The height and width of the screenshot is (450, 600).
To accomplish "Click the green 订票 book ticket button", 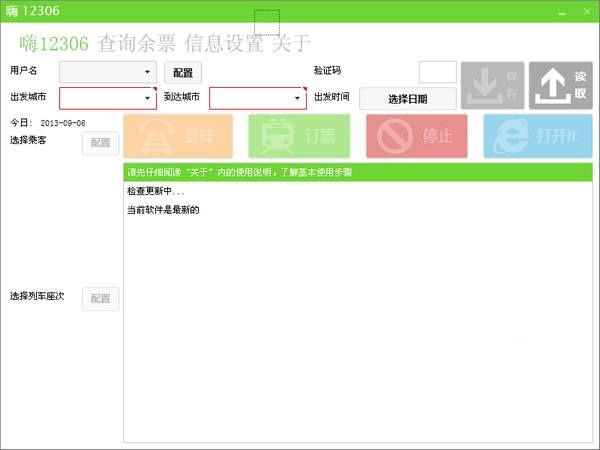I will tap(299, 136).
